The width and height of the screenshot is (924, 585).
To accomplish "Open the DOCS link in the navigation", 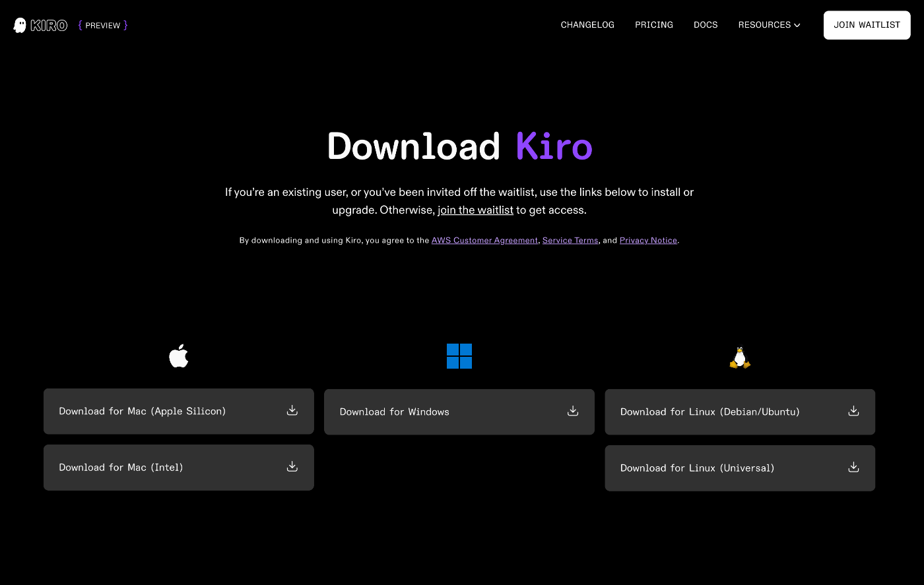I will pos(706,25).
